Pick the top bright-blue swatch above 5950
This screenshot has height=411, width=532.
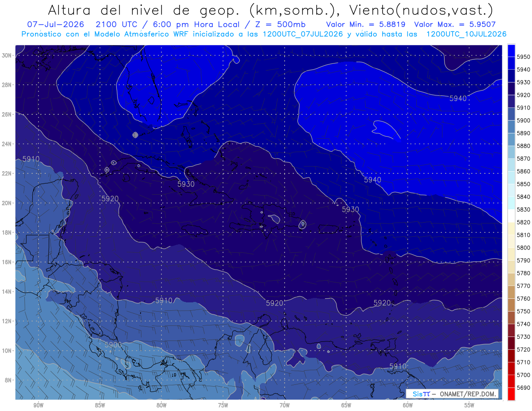pos(511,51)
